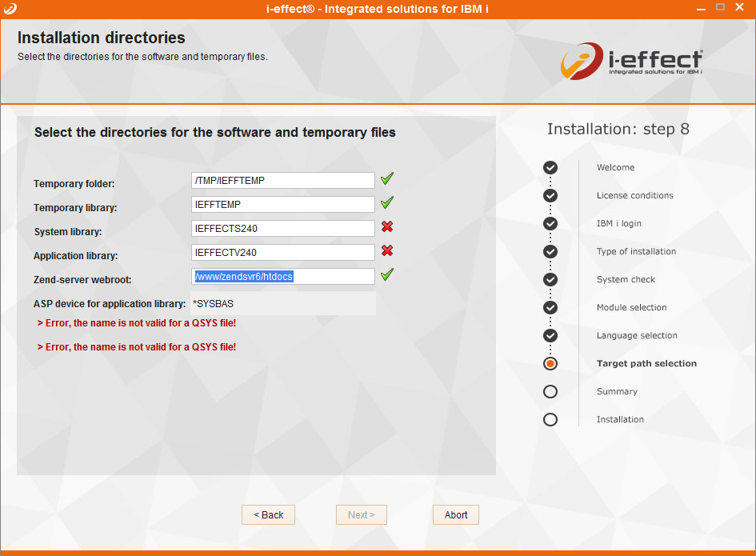Click the IBM i login step icon
The image size is (756, 556).
click(x=550, y=223)
